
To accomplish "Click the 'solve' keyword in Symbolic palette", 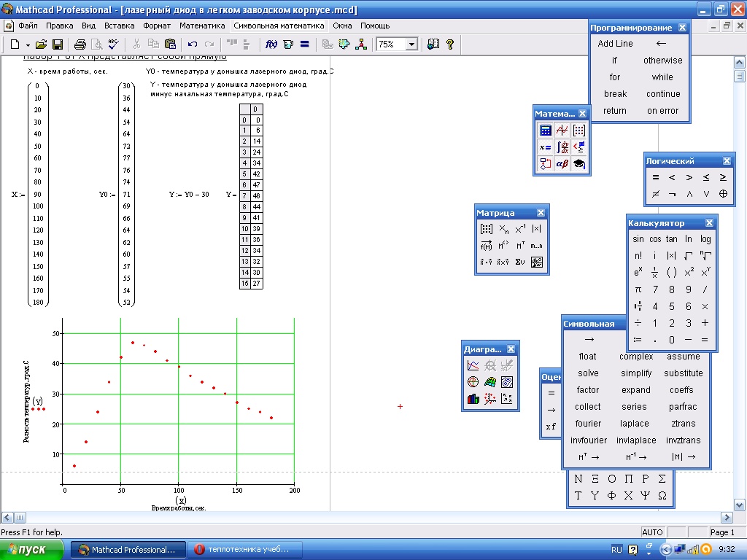I will (588, 373).
